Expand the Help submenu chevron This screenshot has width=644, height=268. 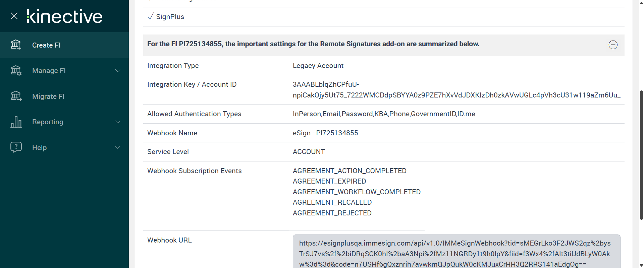pos(118,147)
